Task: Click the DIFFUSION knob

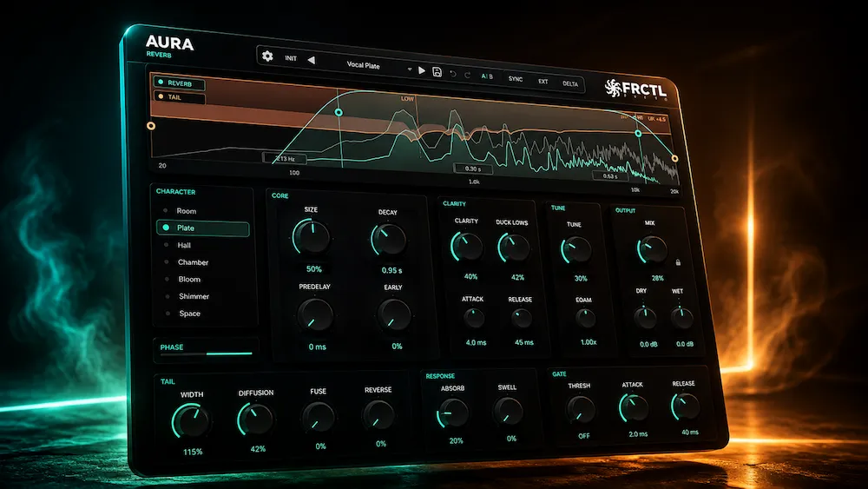Action: pyautogui.click(x=256, y=420)
